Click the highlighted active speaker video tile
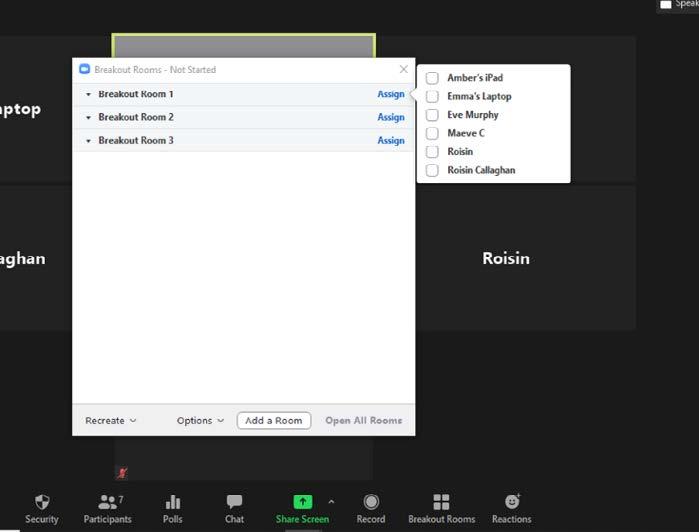Image resolution: width=699 pixels, height=532 pixels. (243, 46)
